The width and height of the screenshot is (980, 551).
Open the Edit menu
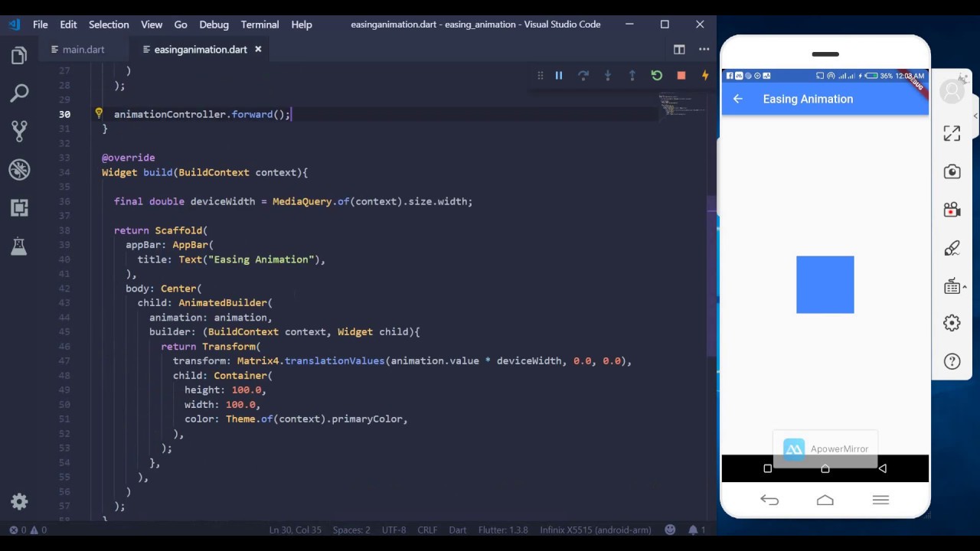coord(69,24)
